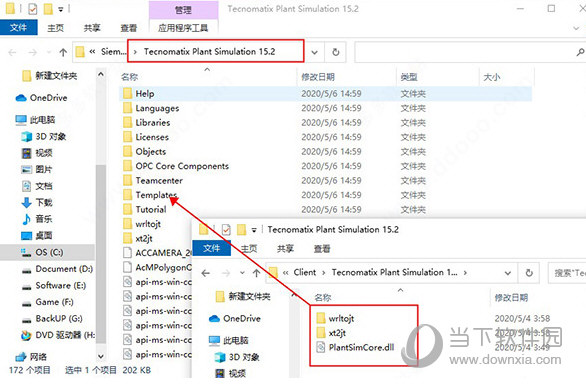Select xt2jt folder in back window
586x389 pixels.
pyautogui.click(x=144, y=238)
